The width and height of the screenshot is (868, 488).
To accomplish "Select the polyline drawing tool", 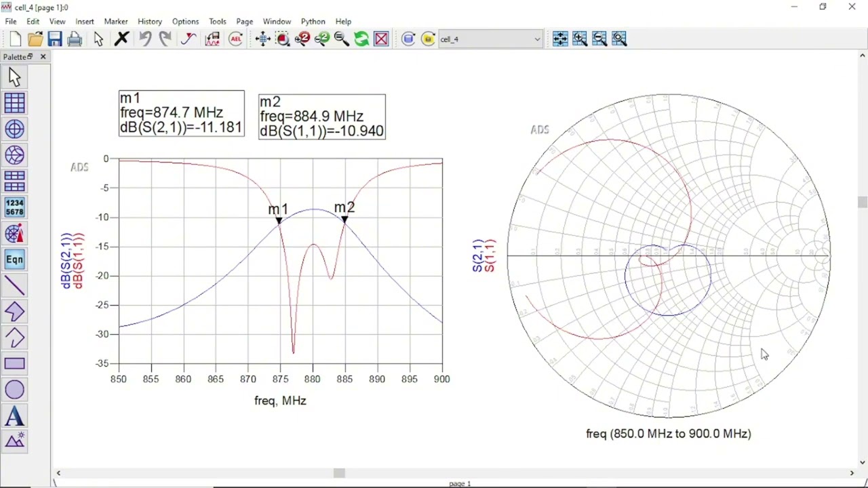I will click(x=14, y=338).
